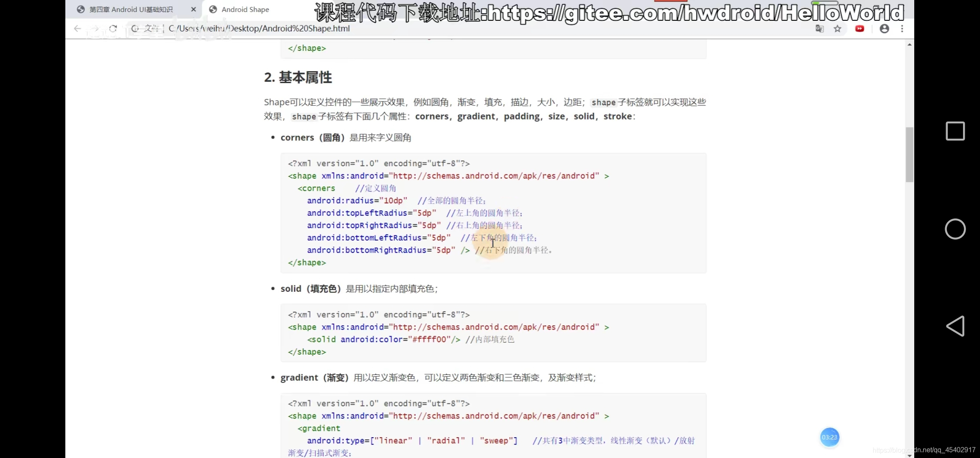Reload the current page

[x=113, y=28]
